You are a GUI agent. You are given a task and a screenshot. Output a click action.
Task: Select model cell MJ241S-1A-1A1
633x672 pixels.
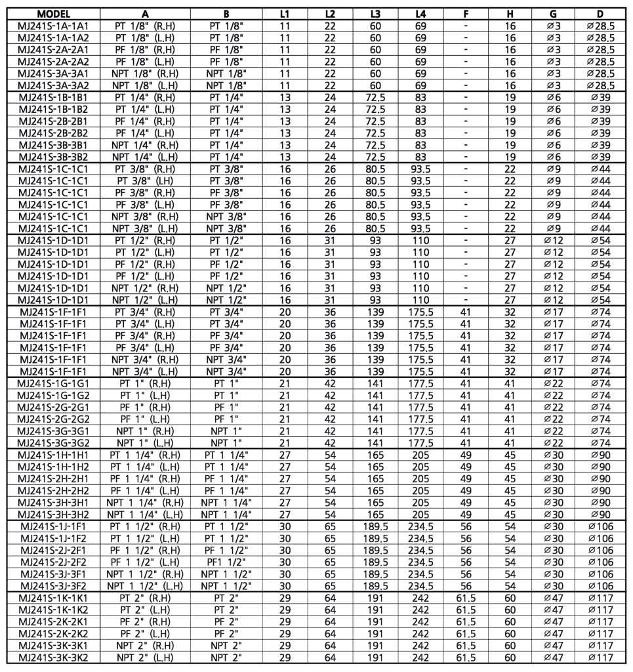pyautogui.click(x=53, y=26)
